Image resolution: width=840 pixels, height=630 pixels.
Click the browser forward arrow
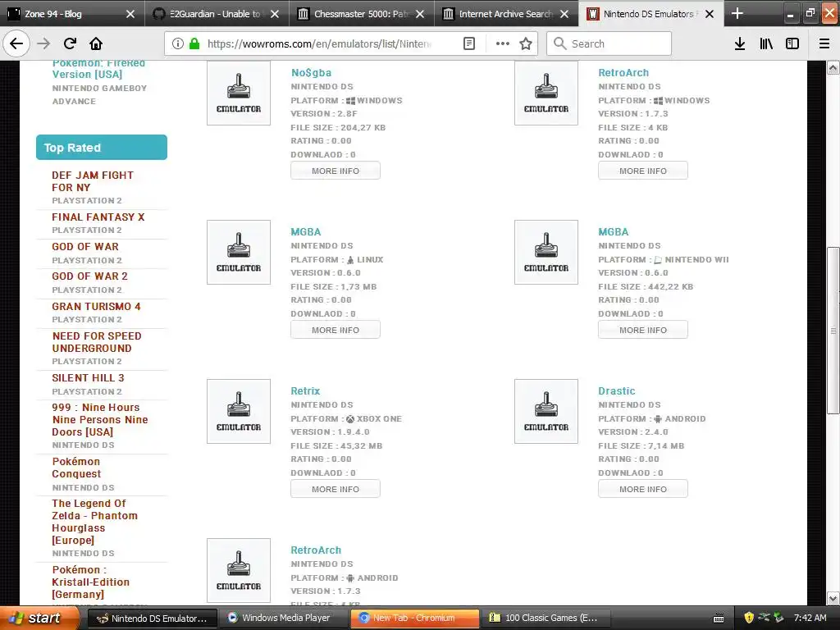pyautogui.click(x=43, y=43)
